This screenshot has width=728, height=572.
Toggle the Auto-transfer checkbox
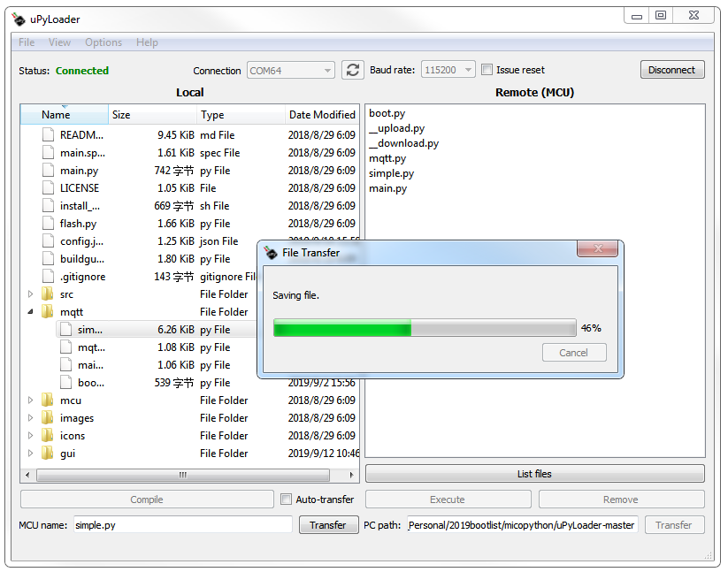point(287,500)
